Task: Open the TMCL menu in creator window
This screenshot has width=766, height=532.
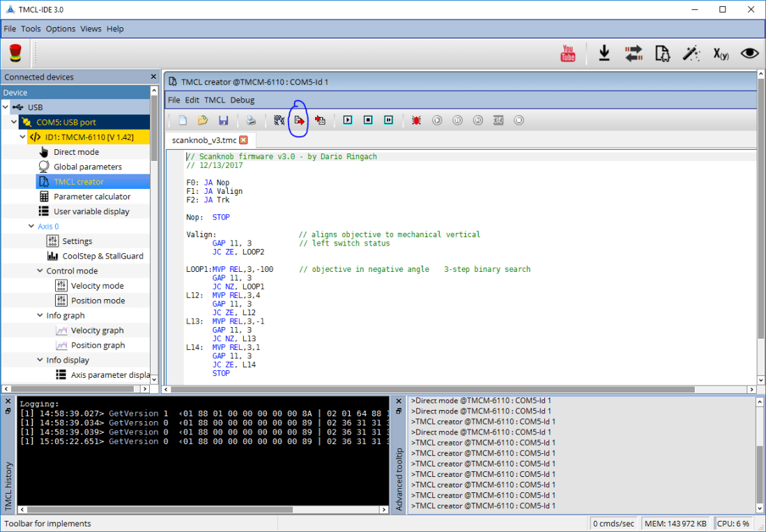Action: pyautogui.click(x=215, y=100)
